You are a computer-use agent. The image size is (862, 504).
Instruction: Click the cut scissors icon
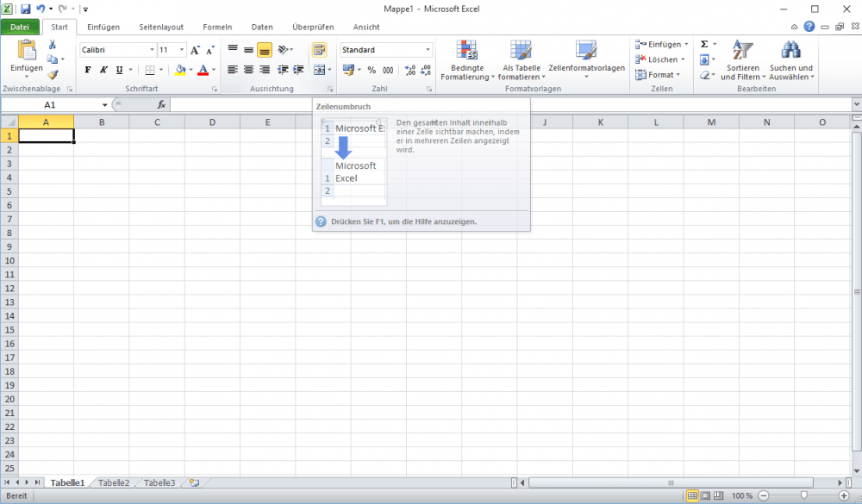pyautogui.click(x=53, y=45)
